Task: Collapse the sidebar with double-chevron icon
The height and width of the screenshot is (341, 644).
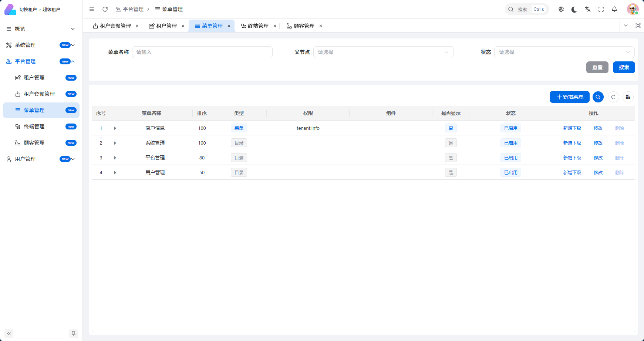Action: [9, 334]
